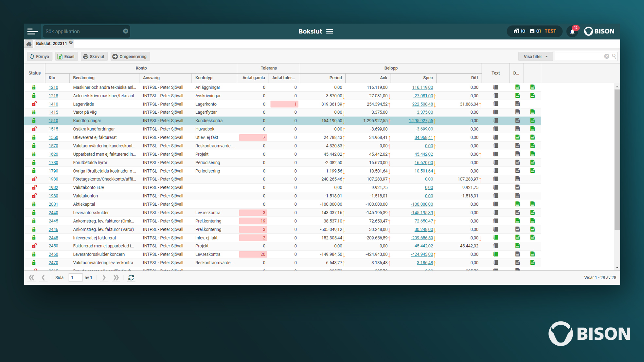The height and width of the screenshot is (362, 644).
Task: Sort by Antal gamla column header
Action: [253, 78]
